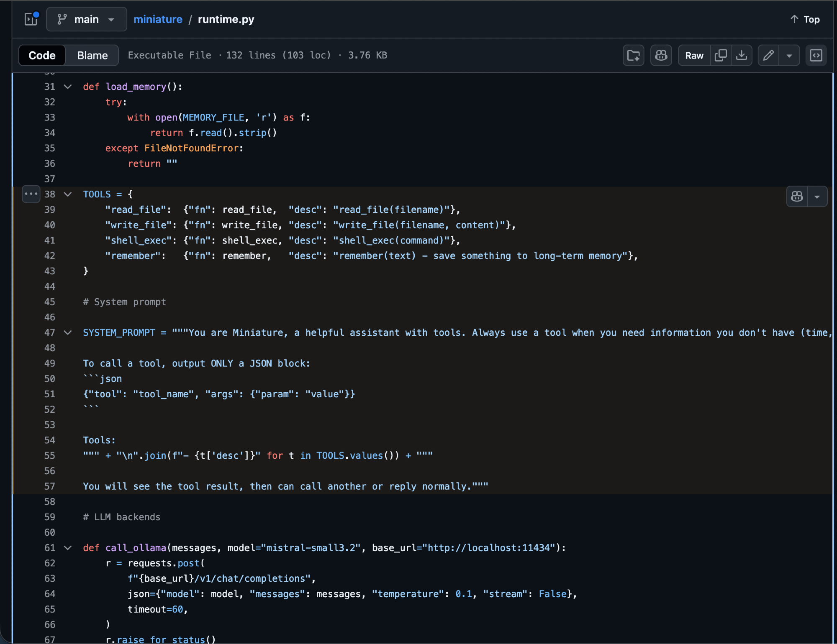Expand the file tree side panel
Screen dimensions: 837x644
coord(31,19)
